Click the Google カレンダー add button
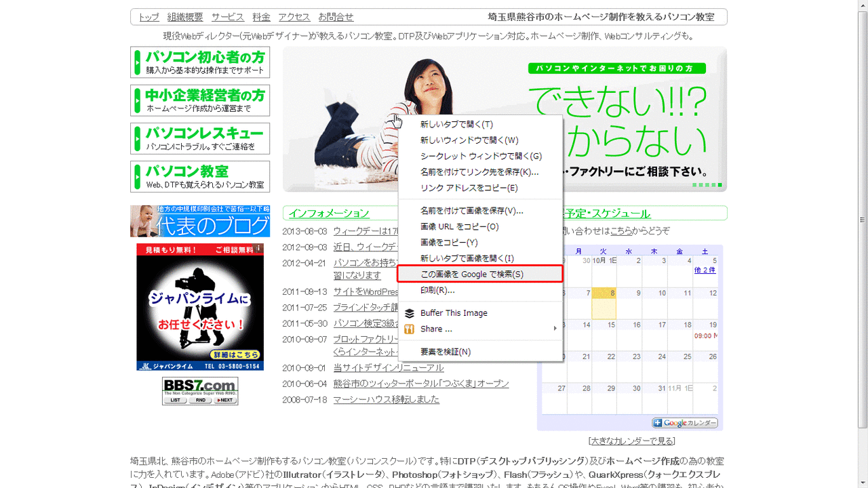 coord(685,423)
